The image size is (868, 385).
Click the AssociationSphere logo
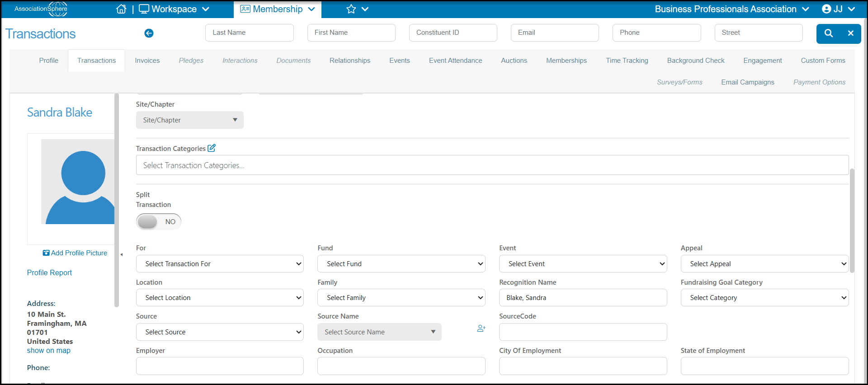pyautogui.click(x=41, y=9)
